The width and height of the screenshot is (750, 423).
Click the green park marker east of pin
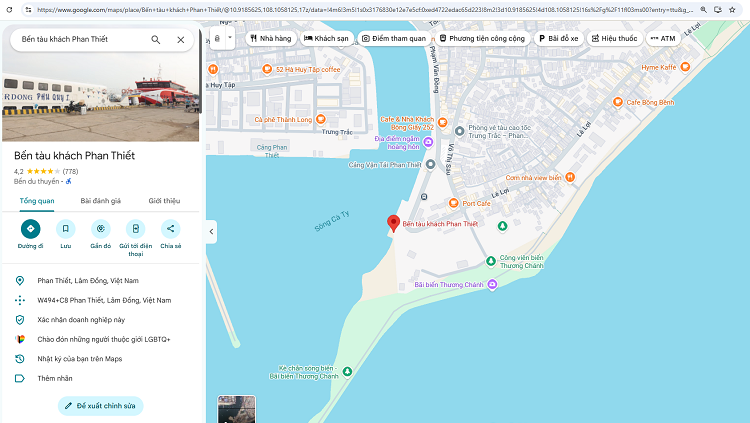[502, 226]
